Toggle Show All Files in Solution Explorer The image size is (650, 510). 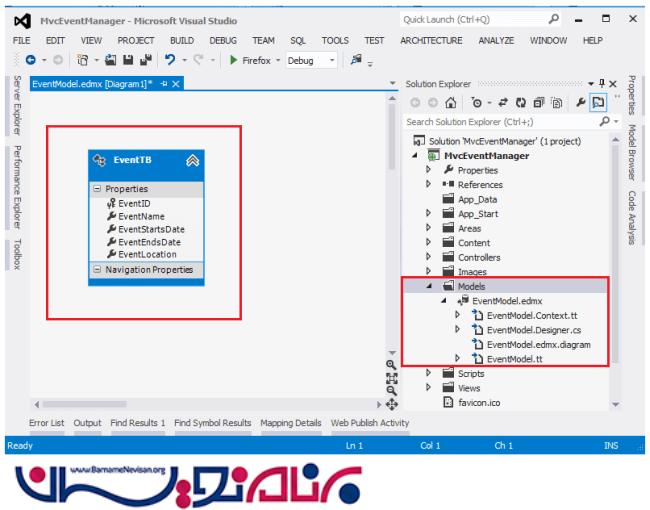point(557,102)
